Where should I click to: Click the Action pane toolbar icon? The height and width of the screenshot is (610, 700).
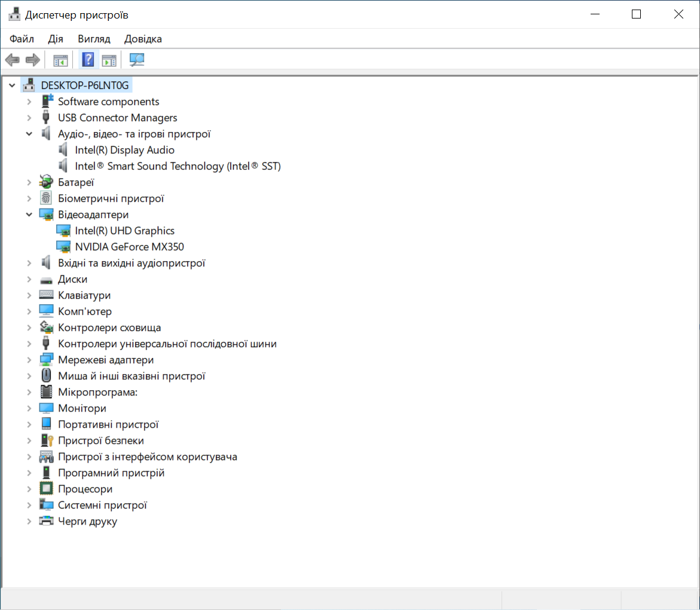(x=108, y=60)
